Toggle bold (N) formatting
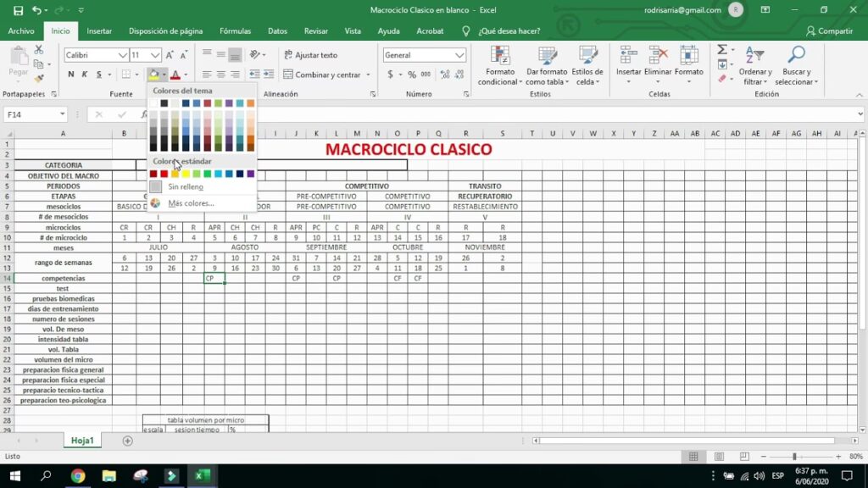Image resolution: width=868 pixels, height=488 pixels. click(x=71, y=75)
